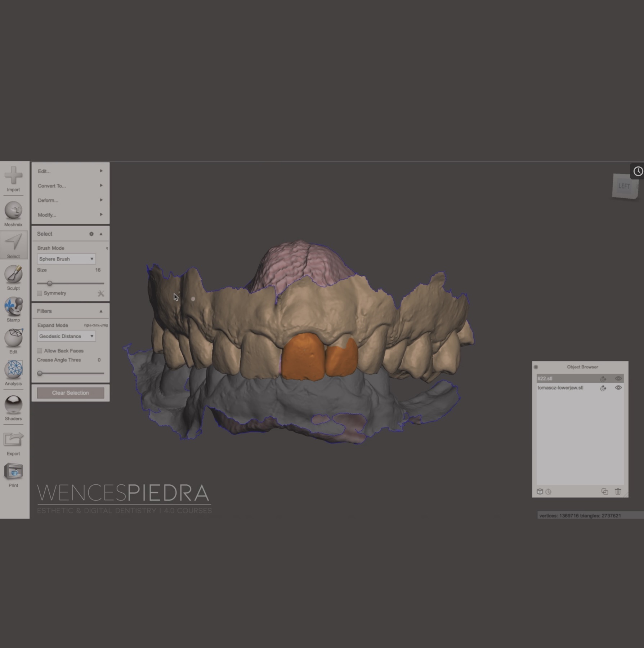644x648 pixels.
Task: Click the Clear Selection button
Action: [x=71, y=393]
